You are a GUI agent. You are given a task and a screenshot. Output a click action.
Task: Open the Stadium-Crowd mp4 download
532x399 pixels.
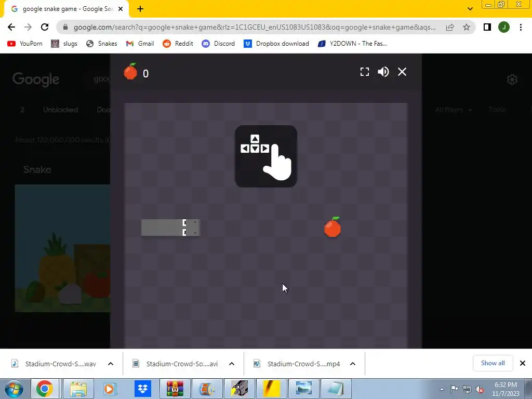(297, 364)
